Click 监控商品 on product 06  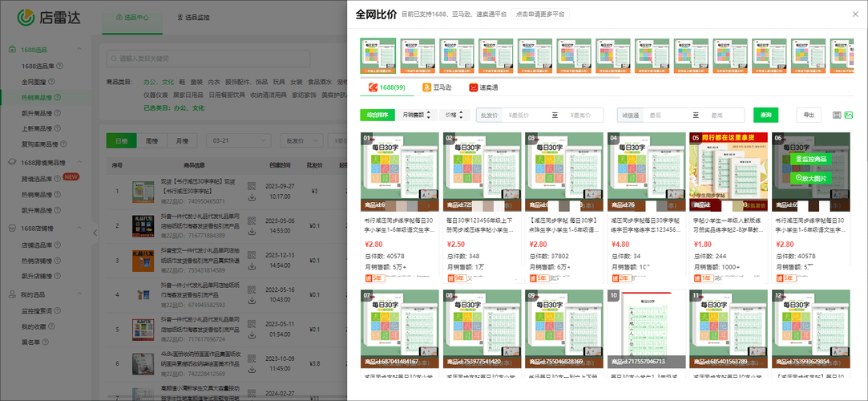tap(811, 159)
